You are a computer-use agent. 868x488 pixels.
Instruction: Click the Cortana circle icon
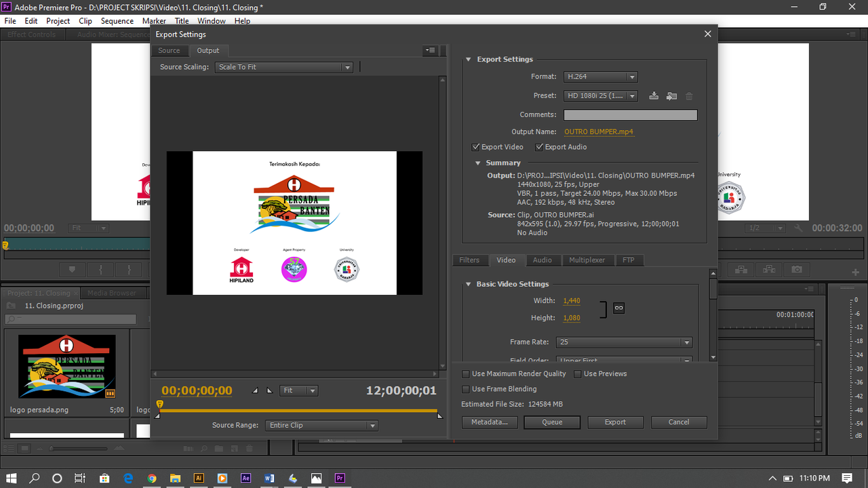click(57, 478)
